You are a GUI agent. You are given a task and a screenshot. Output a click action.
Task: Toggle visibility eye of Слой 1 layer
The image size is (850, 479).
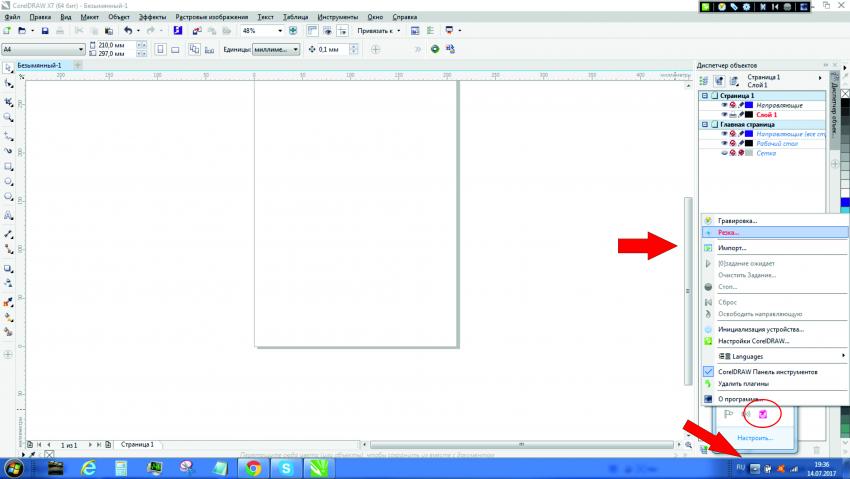tap(724, 115)
